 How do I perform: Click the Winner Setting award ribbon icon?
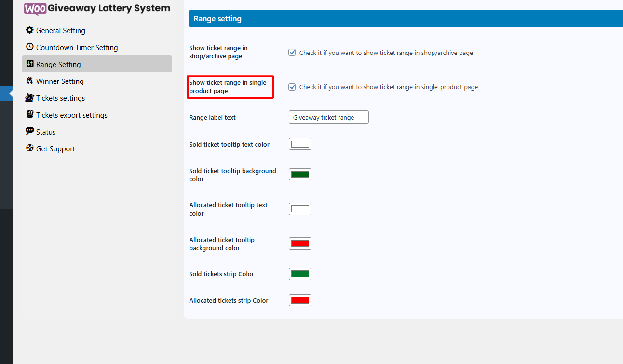29,81
